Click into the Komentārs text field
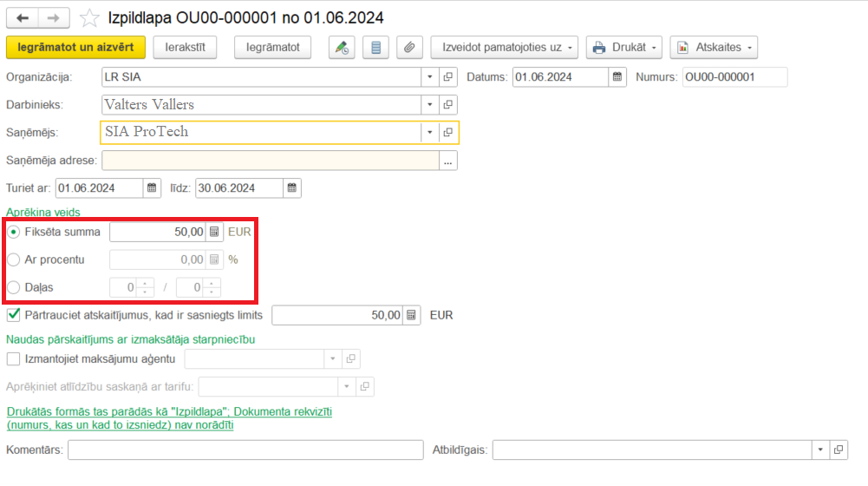The width and height of the screenshot is (868, 486). click(x=245, y=450)
